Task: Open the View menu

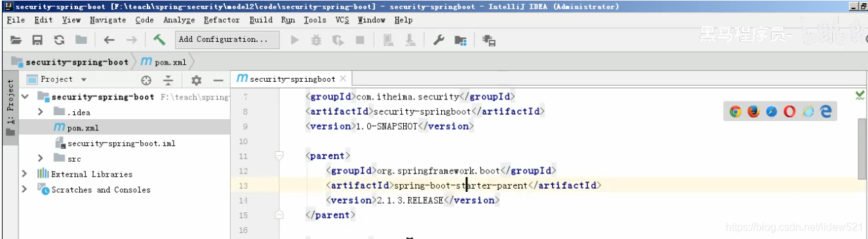Action: (71, 20)
